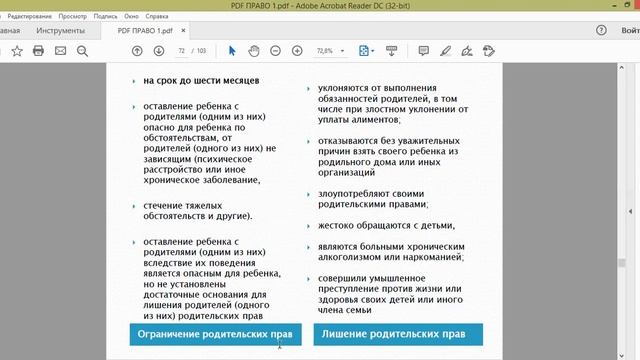Click the Ограничение родительских прав heading
640x360 pixels.
click(215, 334)
